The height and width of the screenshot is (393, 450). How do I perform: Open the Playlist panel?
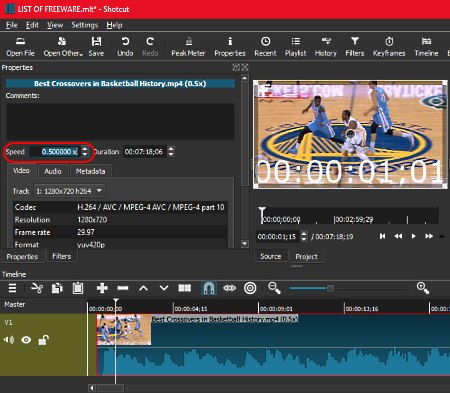pyautogui.click(x=296, y=46)
